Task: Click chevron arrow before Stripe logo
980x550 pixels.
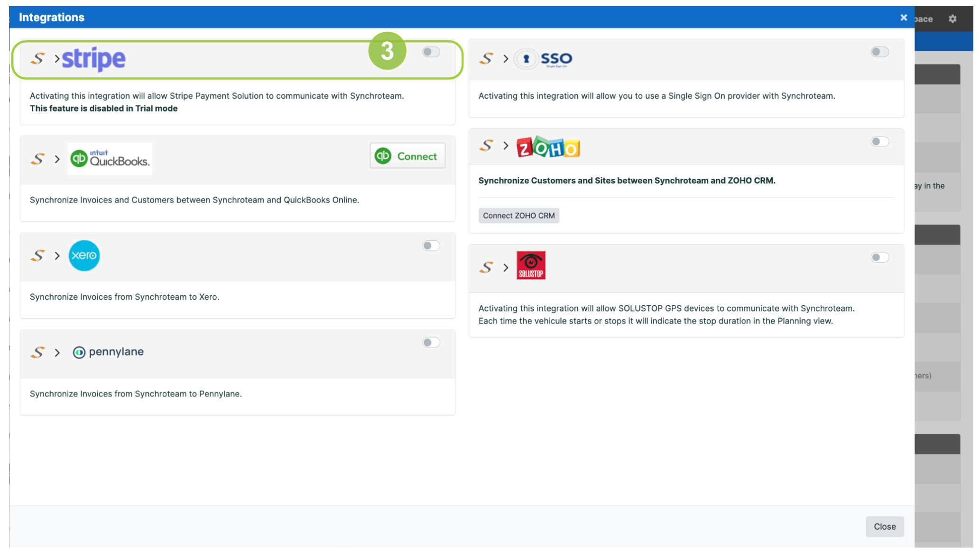Action: click(x=57, y=58)
